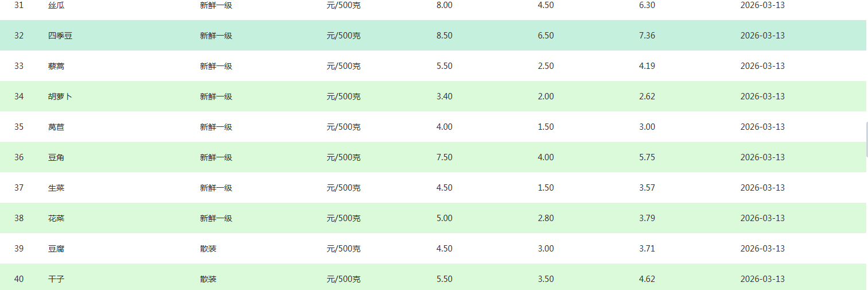Select the 胡萝卜 name cell
The height and width of the screenshot is (290, 868).
coord(60,96)
